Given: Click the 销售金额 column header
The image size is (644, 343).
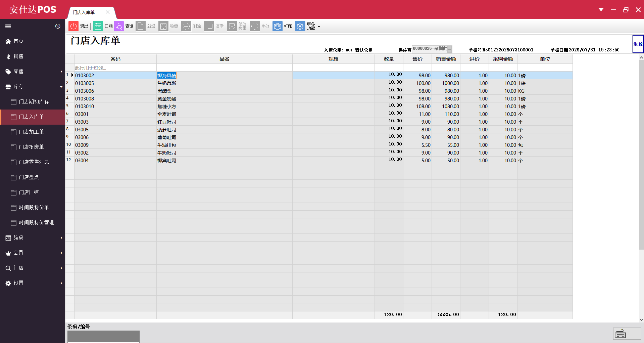Looking at the screenshot, I should click(x=446, y=59).
